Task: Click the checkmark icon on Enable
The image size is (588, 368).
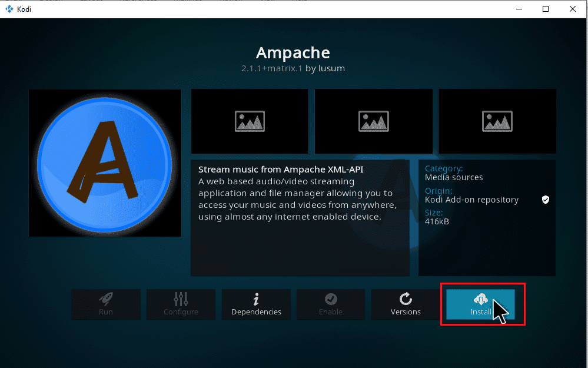Action: point(331,299)
